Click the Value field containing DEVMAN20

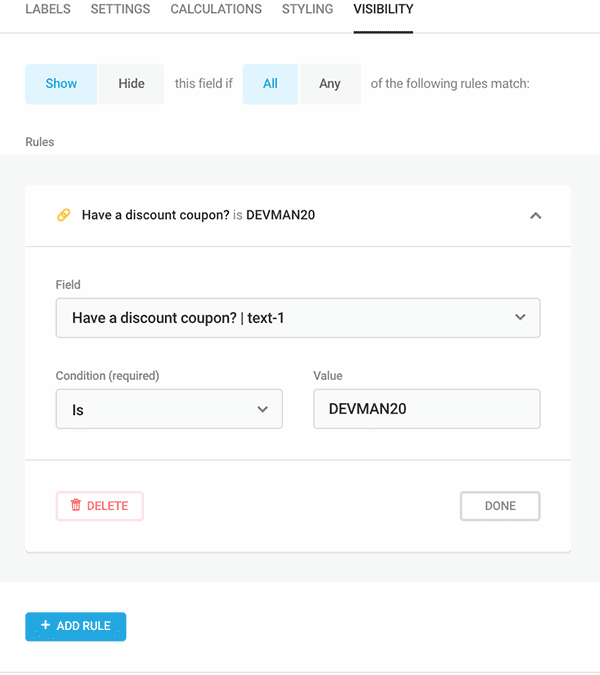coord(427,409)
